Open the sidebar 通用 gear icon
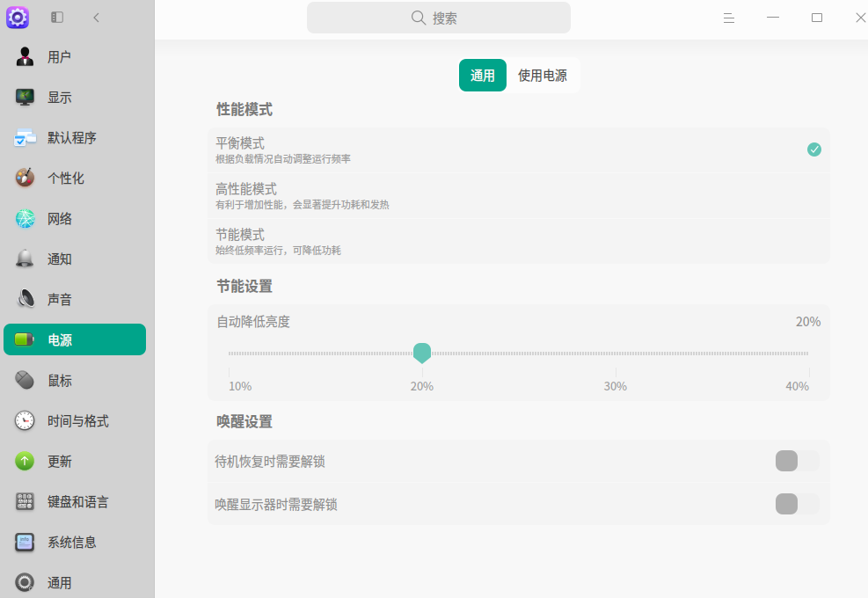Screen dimensions: 868x598 (25, 582)
